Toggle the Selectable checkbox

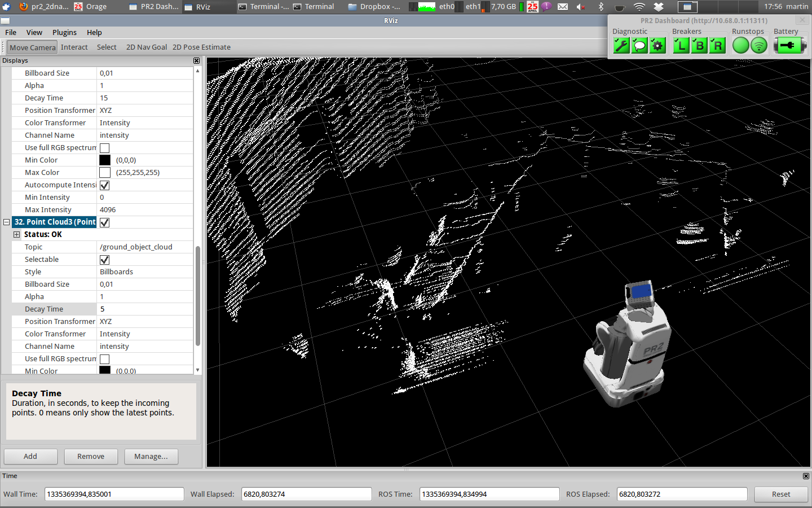(104, 260)
